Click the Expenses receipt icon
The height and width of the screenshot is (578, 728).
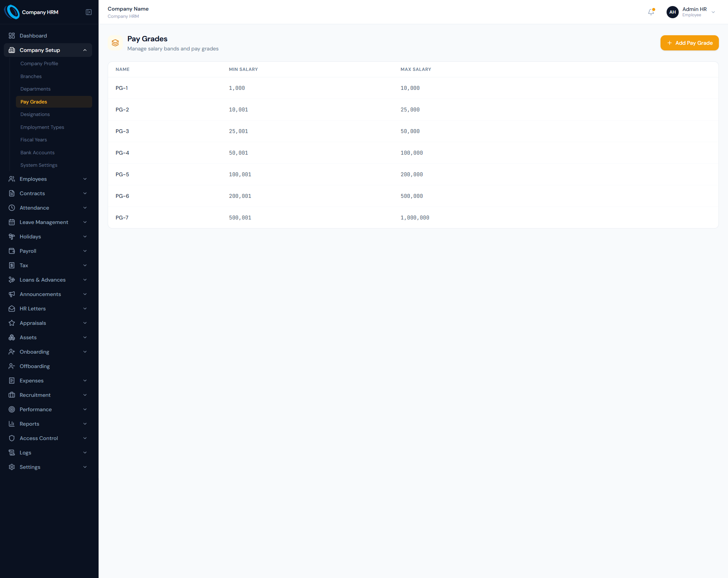pos(12,381)
